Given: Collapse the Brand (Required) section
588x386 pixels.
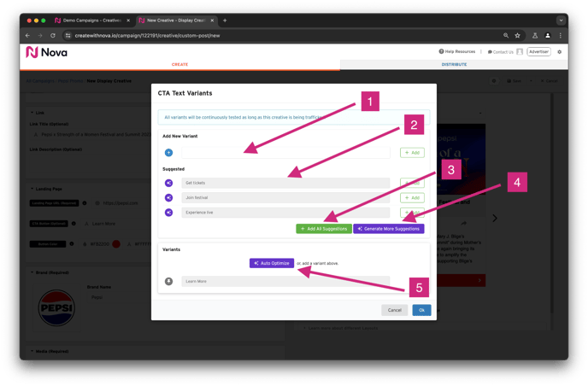Looking at the screenshot, I should point(32,273).
